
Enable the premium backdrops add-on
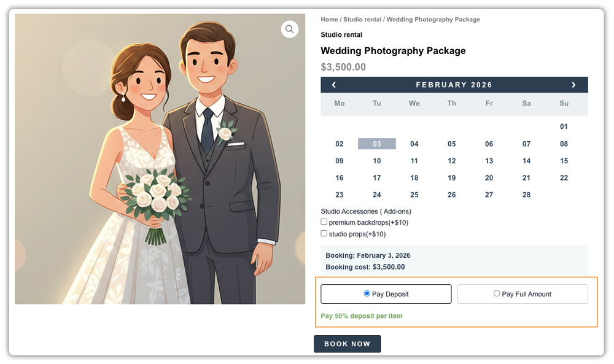pyautogui.click(x=324, y=222)
